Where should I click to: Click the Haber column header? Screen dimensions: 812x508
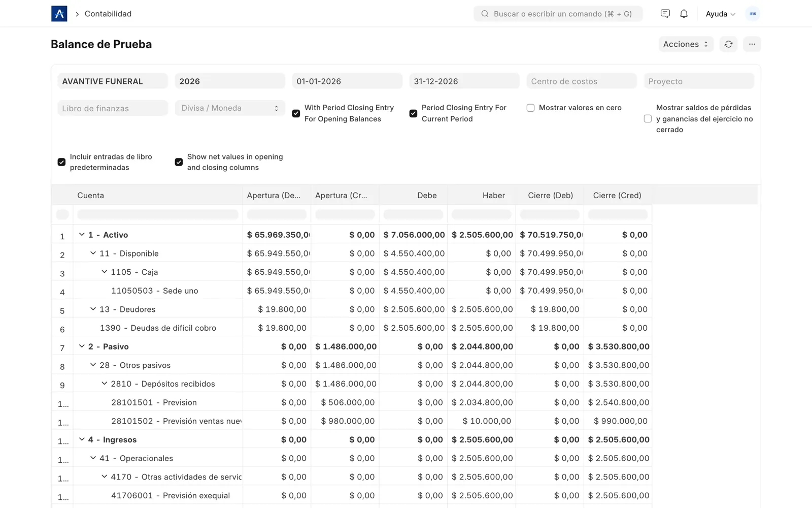(482, 195)
